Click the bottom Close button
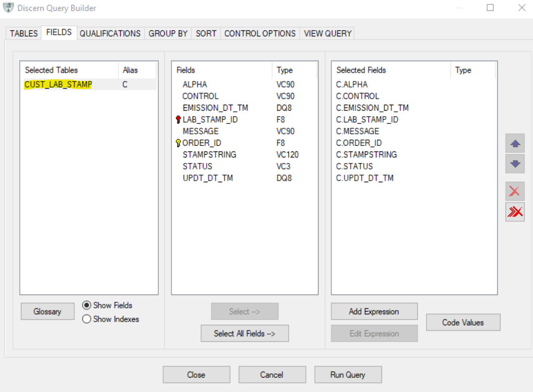Screen dimensions: 533x392 pos(196,375)
